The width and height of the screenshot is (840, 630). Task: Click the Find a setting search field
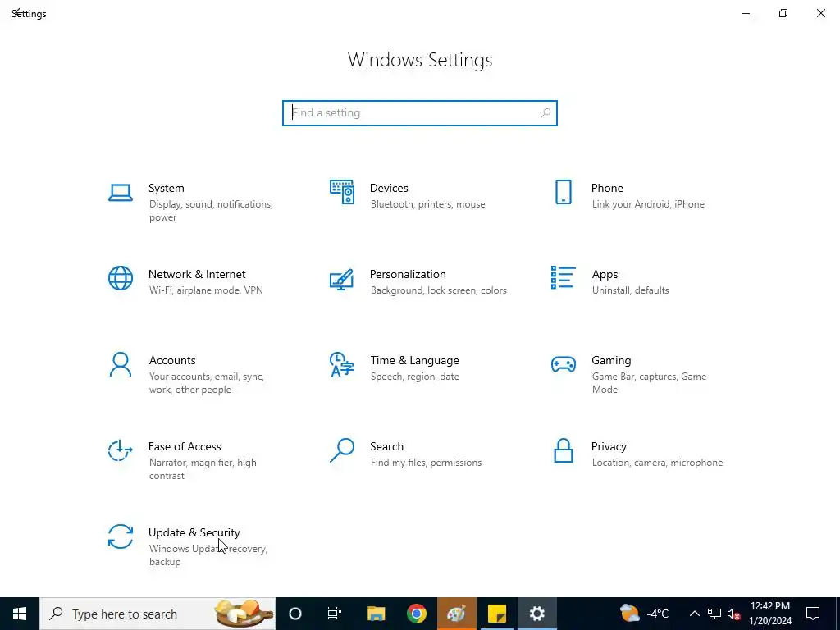point(420,113)
